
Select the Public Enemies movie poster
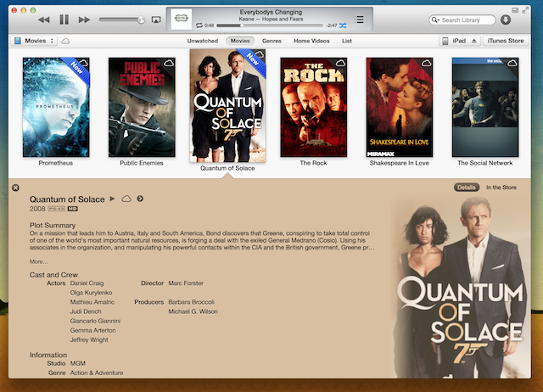click(x=142, y=108)
